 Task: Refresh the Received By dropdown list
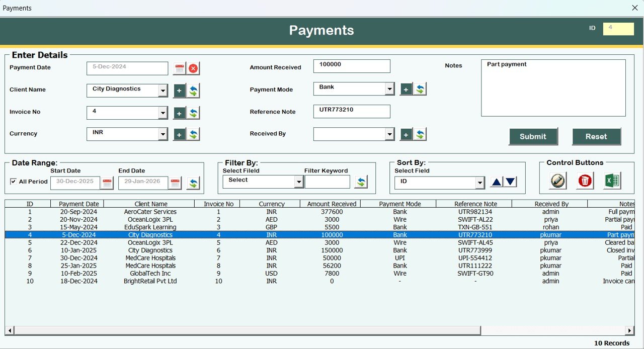420,134
